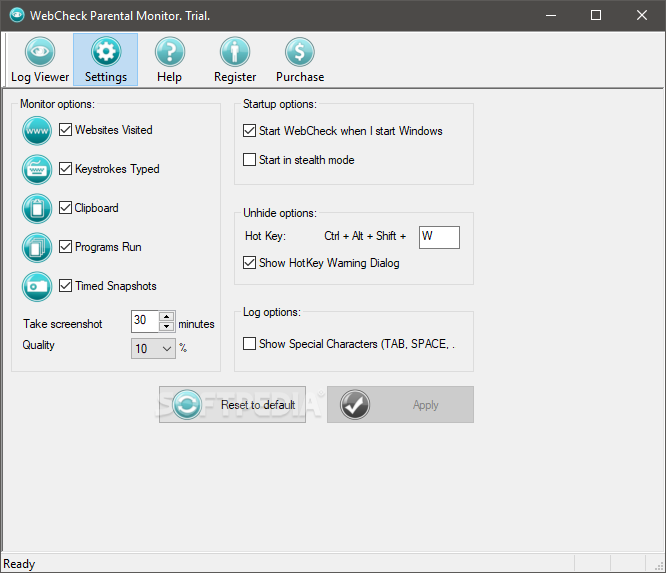
Task: Increase screenshot minutes with up arrow
Action: (166, 317)
